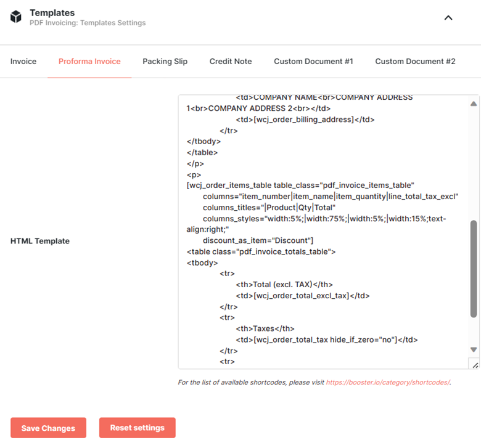Image resolution: width=481 pixels, height=448 pixels.
Task: Click the Templates cube icon
Action: (16, 17)
